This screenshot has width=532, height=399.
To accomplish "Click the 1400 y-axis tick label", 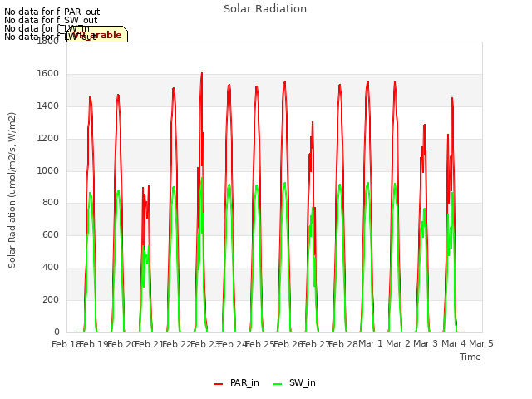I will click(x=48, y=106).
